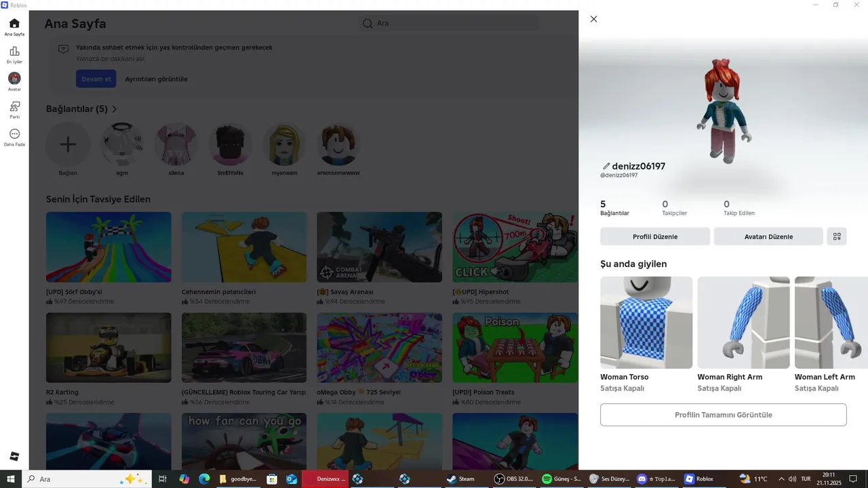Open the oMega Obby 725 Seviye tile

(x=379, y=348)
